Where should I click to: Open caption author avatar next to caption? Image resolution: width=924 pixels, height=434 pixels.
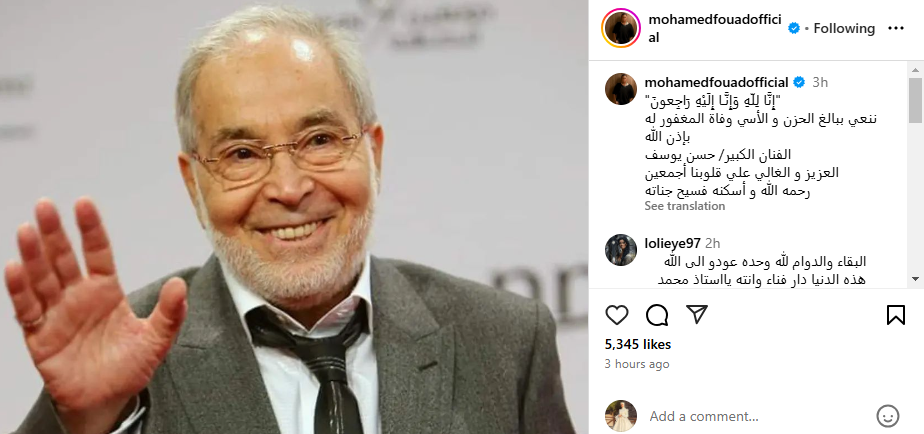click(x=621, y=89)
